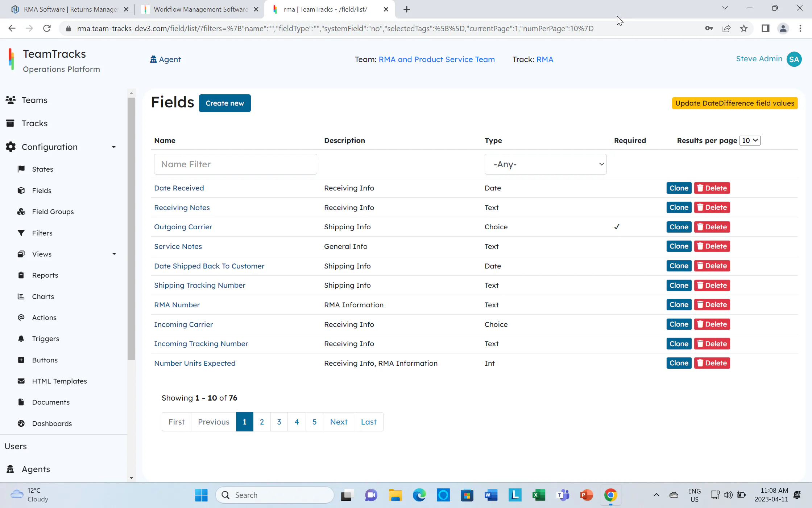812x508 pixels.
Task: Click the Filters funnel icon
Action: [x=21, y=233]
